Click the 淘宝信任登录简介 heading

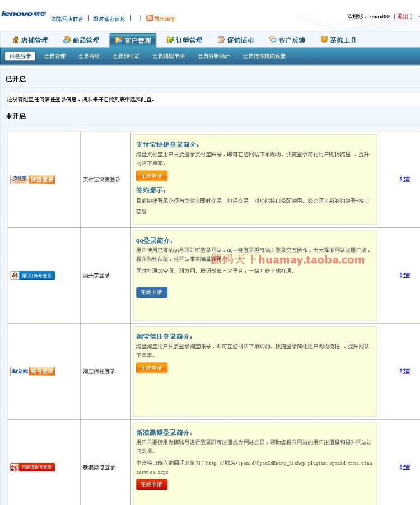tap(164, 336)
